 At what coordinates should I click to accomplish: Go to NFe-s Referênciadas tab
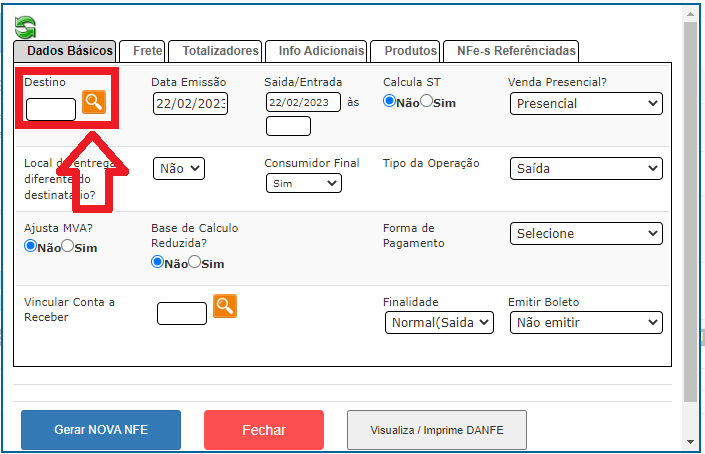pos(515,51)
